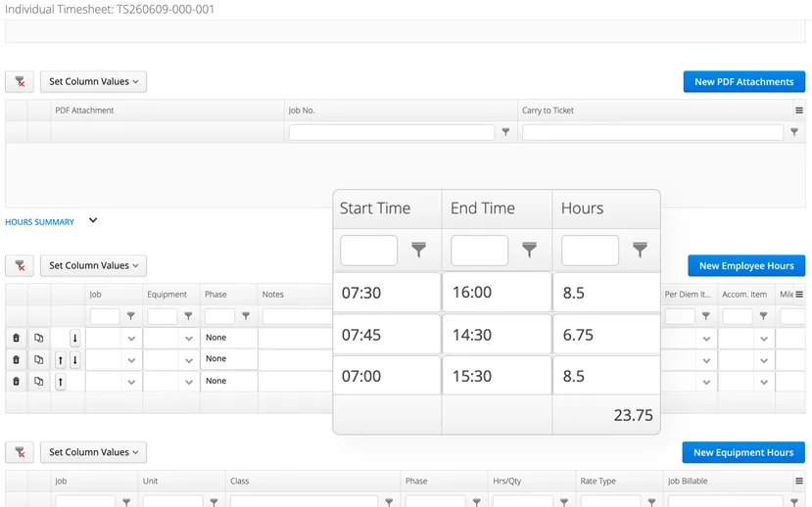
Task: Click the Job Billable column header
Action: pos(728,482)
